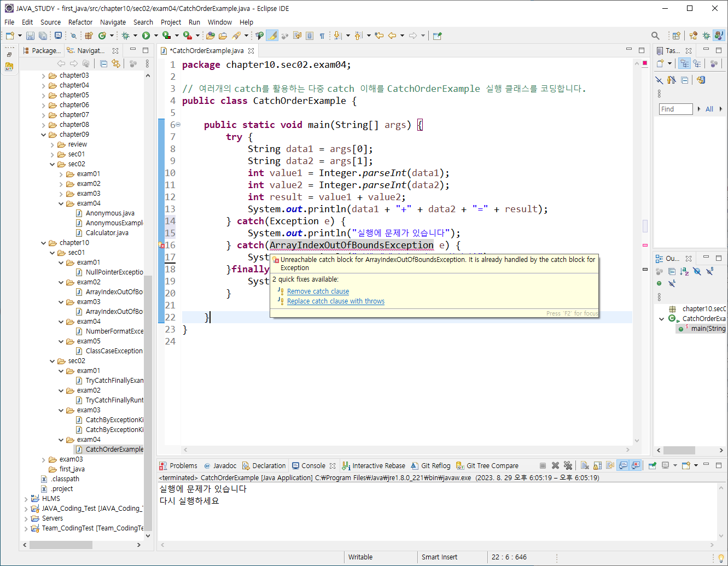728x566 pixels.
Task: Click the Debug bug icon in the toolbar
Action: [125, 36]
